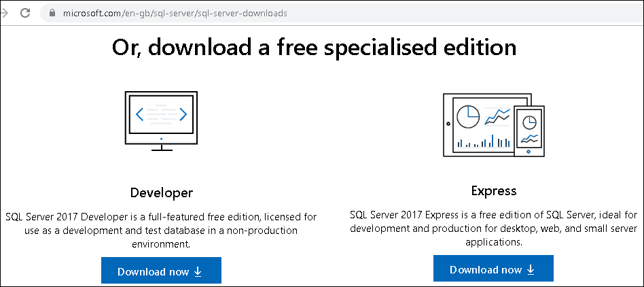
Task: Click the browser forward arrow
Action: [x=5, y=13]
